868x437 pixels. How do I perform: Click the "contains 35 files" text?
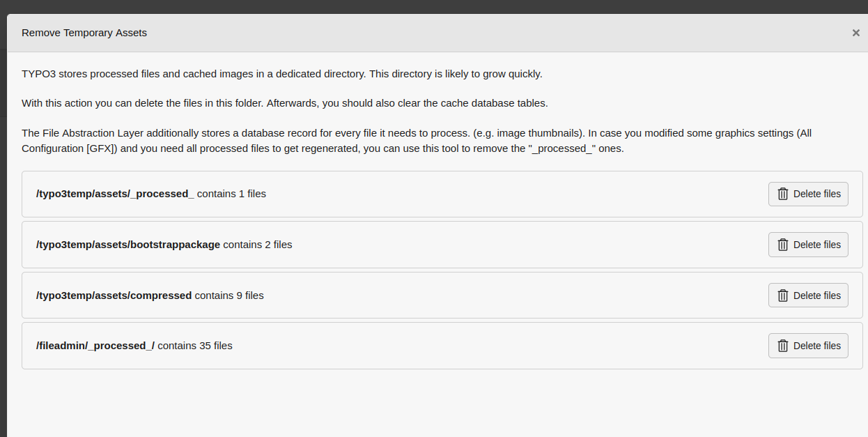click(x=195, y=346)
